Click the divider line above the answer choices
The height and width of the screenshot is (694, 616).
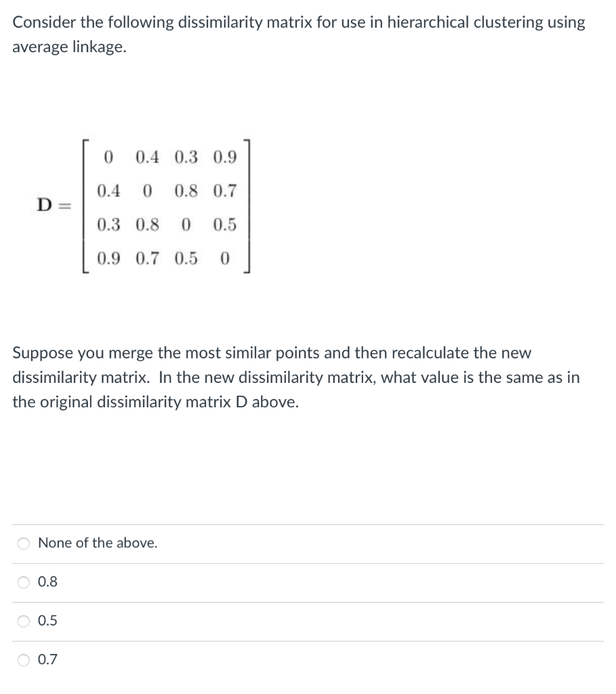(x=308, y=523)
